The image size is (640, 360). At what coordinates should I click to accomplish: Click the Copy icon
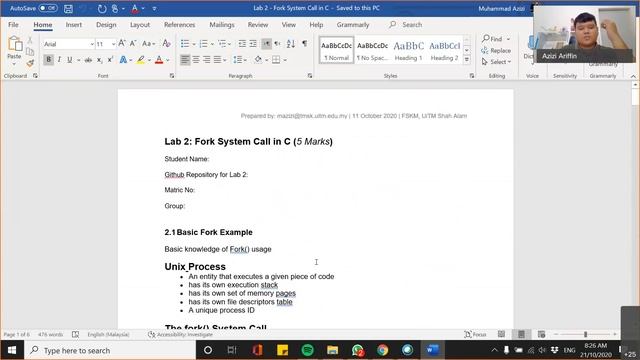point(30,51)
